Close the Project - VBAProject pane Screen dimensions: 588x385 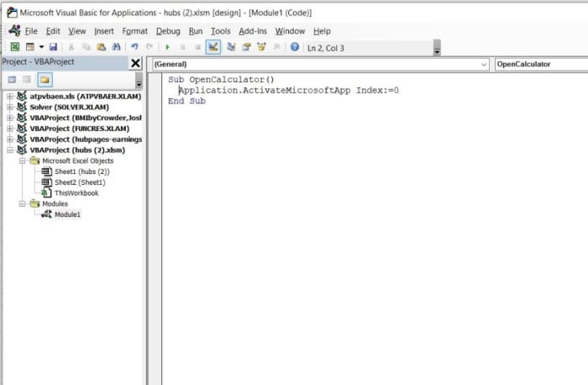[x=135, y=63]
